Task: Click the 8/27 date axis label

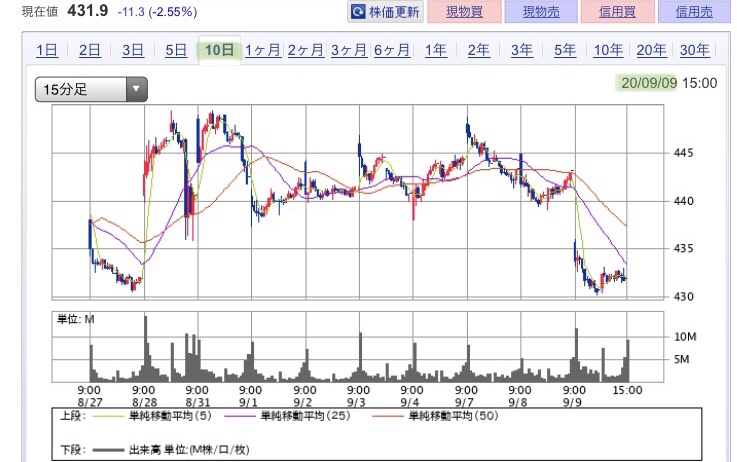Action: click(x=90, y=403)
